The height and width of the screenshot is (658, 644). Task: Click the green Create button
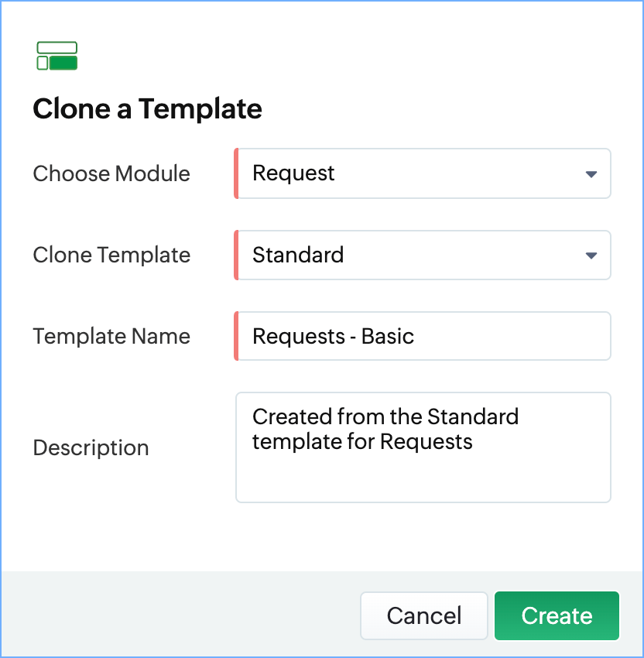[x=557, y=615]
